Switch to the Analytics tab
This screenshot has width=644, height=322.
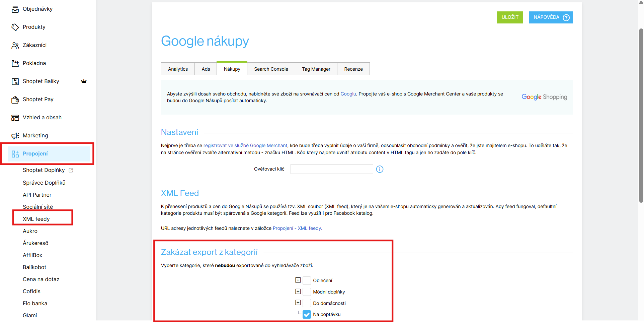178,69
